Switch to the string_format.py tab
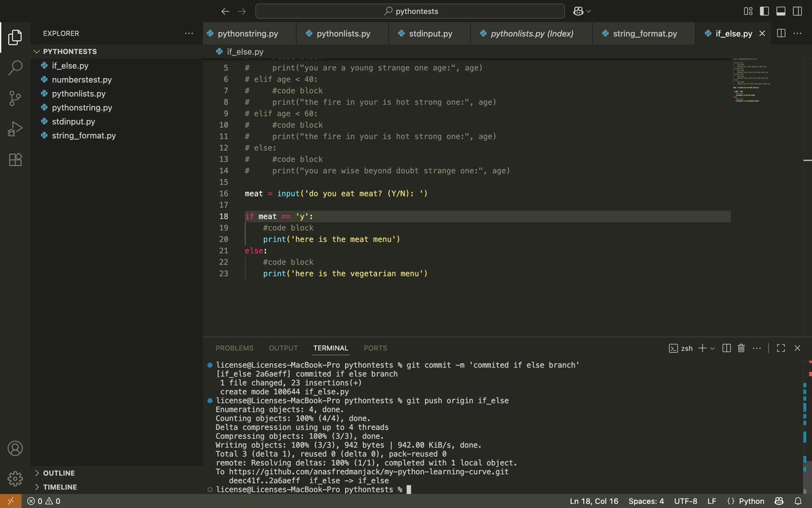 point(644,33)
